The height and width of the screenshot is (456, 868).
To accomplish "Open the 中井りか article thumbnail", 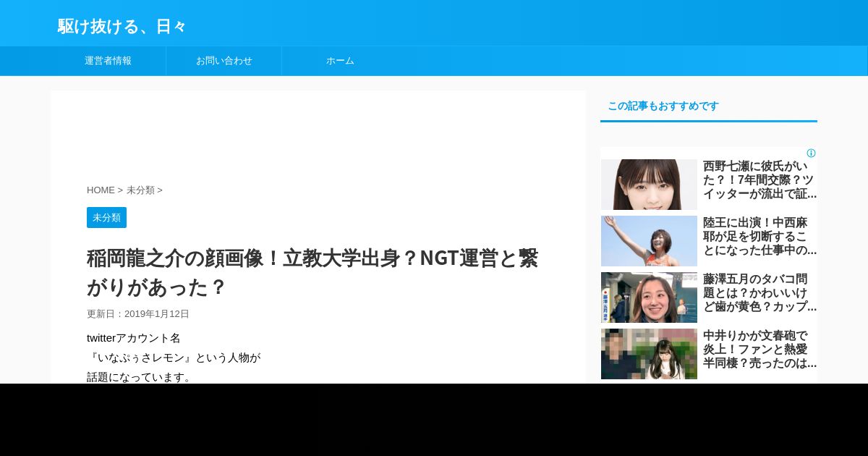I will point(649,354).
